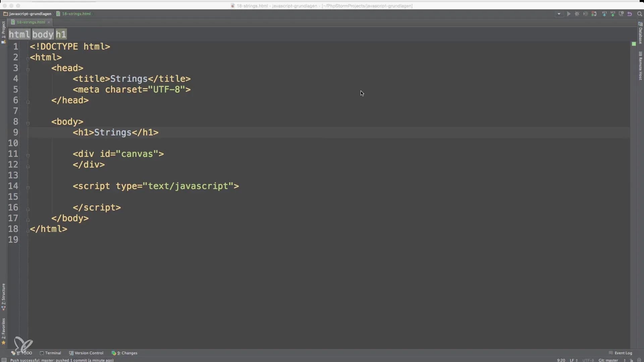
Task: Select the 18-strings.html editor tab
Action: (31, 22)
